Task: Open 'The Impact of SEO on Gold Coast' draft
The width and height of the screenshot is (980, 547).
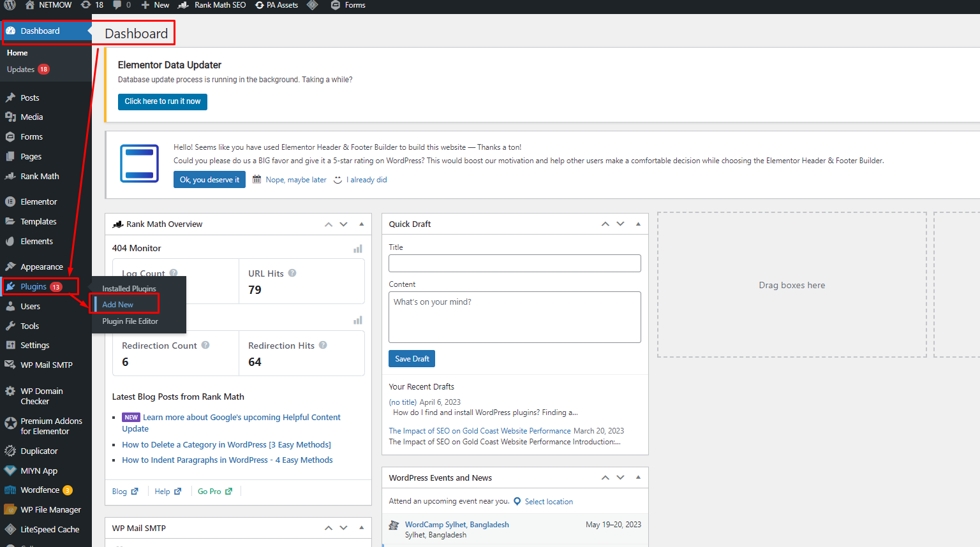Action: (x=480, y=431)
